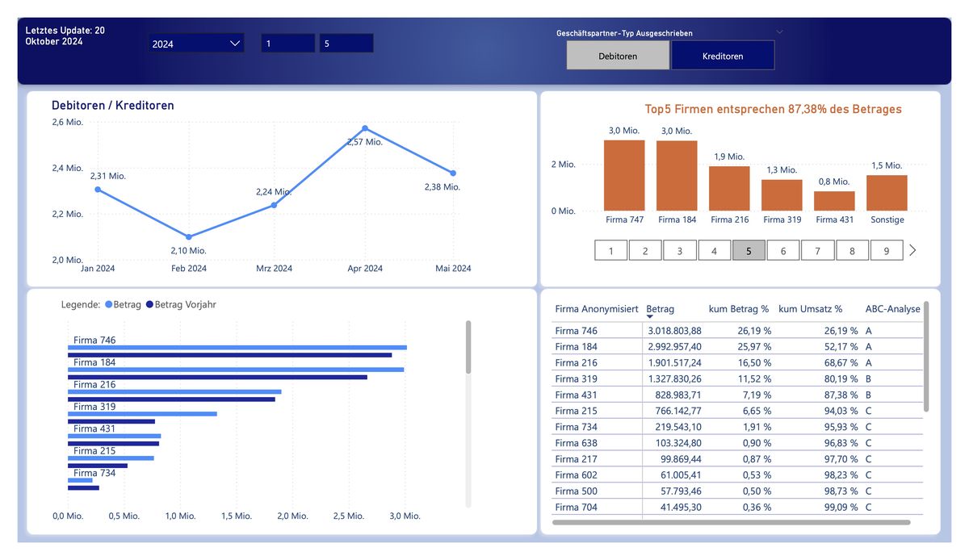The height and width of the screenshot is (560, 969).
Task: Click the Firma 216 orange column
Action: tap(729, 188)
